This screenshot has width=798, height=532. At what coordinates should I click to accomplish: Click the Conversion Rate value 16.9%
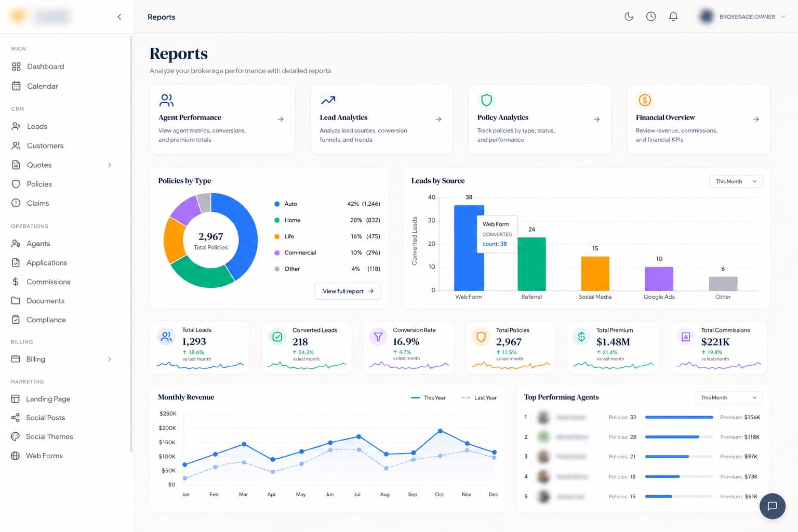(x=406, y=342)
